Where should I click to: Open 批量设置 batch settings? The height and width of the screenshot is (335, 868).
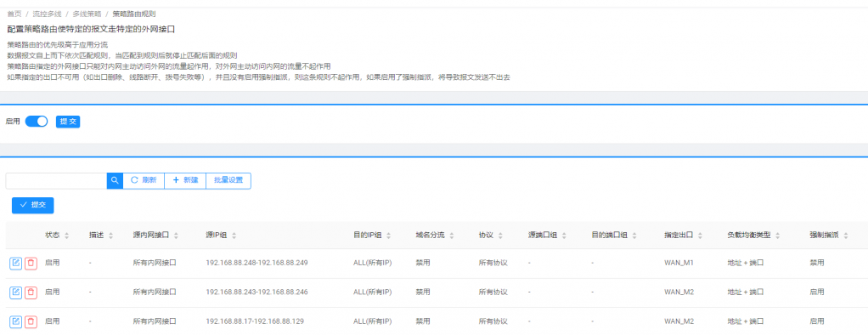(x=228, y=180)
